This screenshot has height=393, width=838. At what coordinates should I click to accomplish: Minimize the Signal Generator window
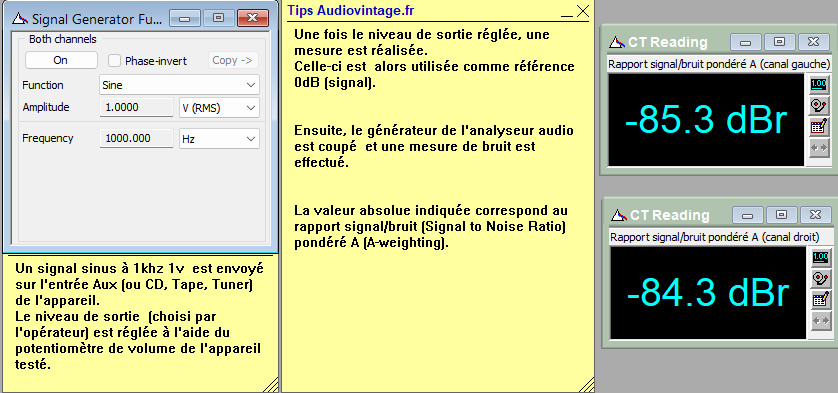pos(185,18)
